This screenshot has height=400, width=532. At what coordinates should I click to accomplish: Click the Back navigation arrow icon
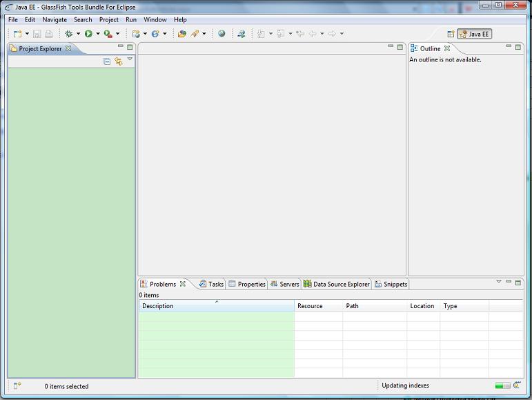(x=313, y=34)
